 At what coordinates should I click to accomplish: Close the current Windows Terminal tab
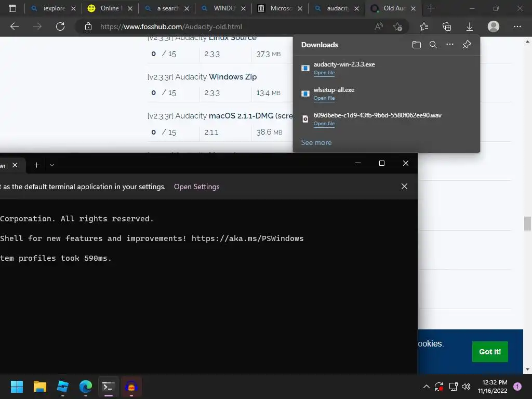[x=15, y=165]
